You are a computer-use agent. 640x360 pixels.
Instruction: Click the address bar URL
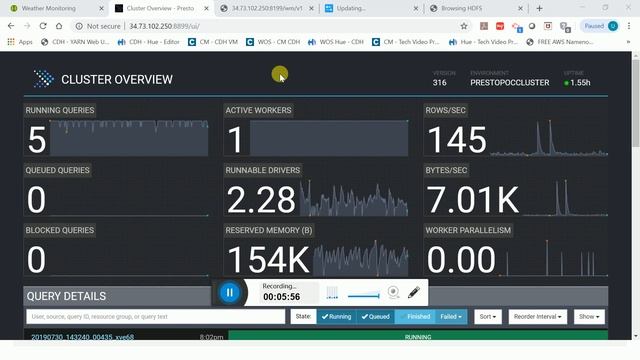(x=164, y=26)
